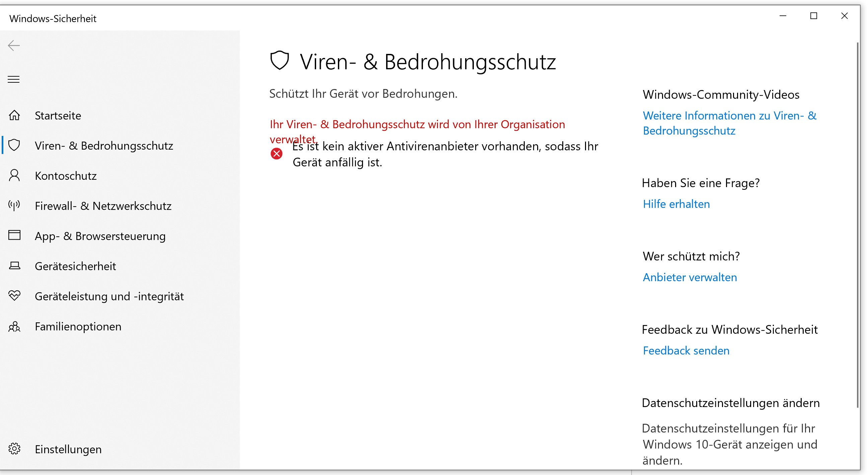The height and width of the screenshot is (475, 868).
Task: Open App- & Browsersteuerung section
Action: [x=100, y=236]
